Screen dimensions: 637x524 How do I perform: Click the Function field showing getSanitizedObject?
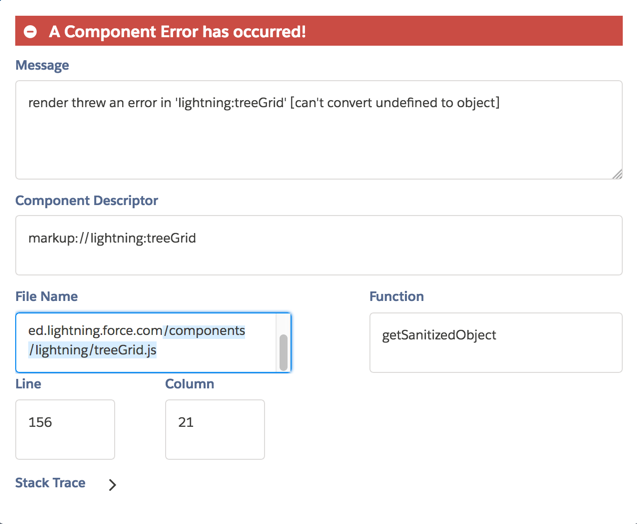(495, 342)
